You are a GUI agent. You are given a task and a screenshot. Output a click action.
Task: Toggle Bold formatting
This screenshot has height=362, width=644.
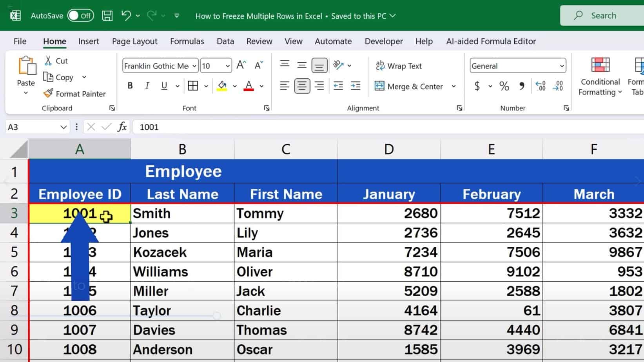pyautogui.click(x=130, y=85)
